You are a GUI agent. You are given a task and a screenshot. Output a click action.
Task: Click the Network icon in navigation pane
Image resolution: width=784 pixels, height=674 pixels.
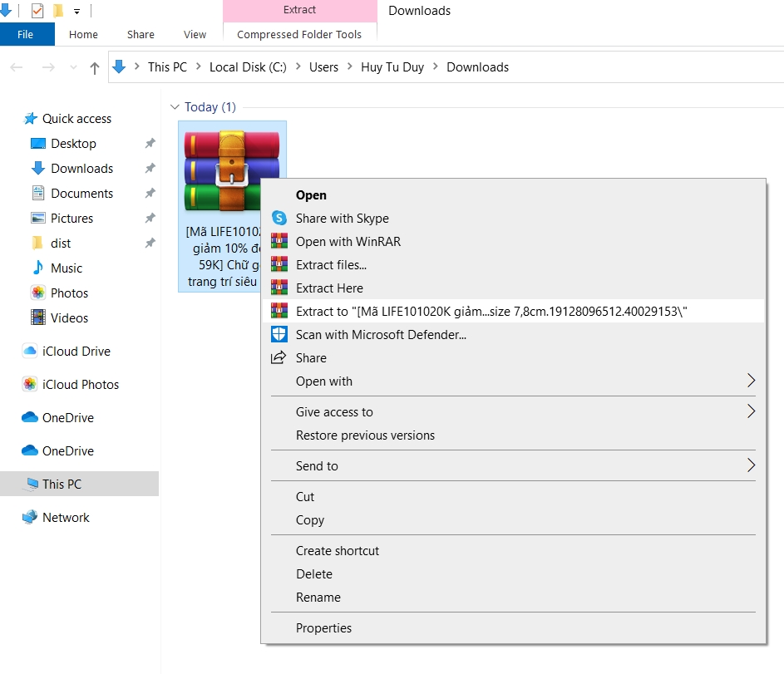click(30, 518)
